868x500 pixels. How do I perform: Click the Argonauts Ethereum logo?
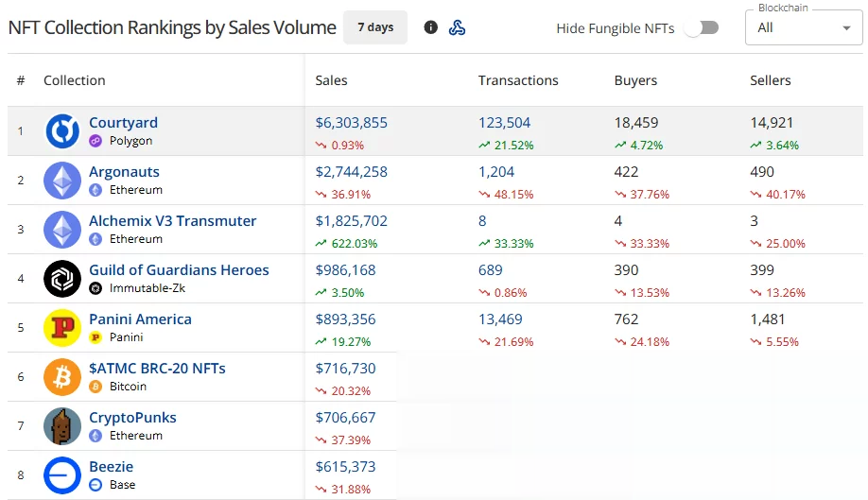pyautogui.click(x=62, y=181)
